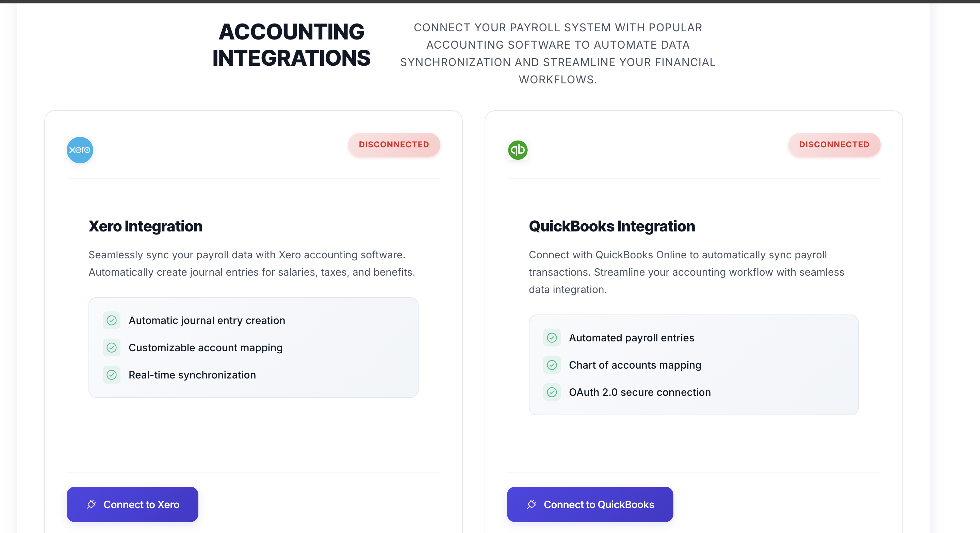Click the Xero logo icon
The height and width of the screenshot is (533, 980).
(x=80, y=150)
